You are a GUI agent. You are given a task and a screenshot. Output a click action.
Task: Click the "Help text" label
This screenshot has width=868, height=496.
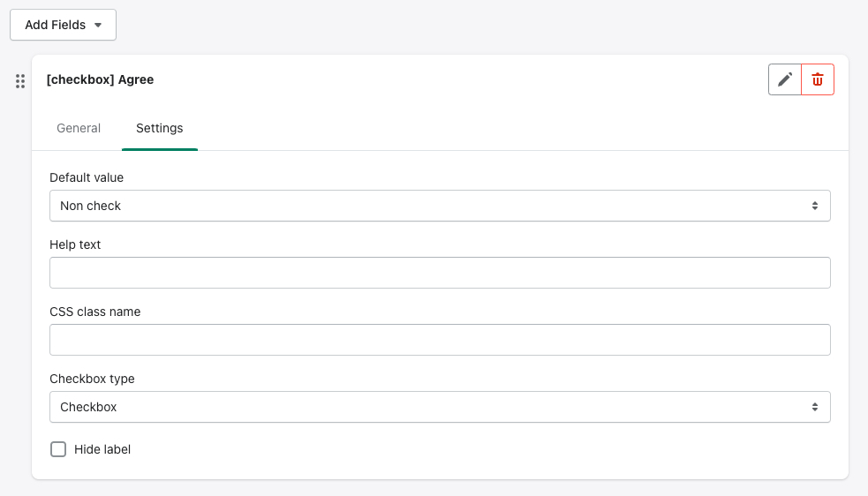(75, 244)
